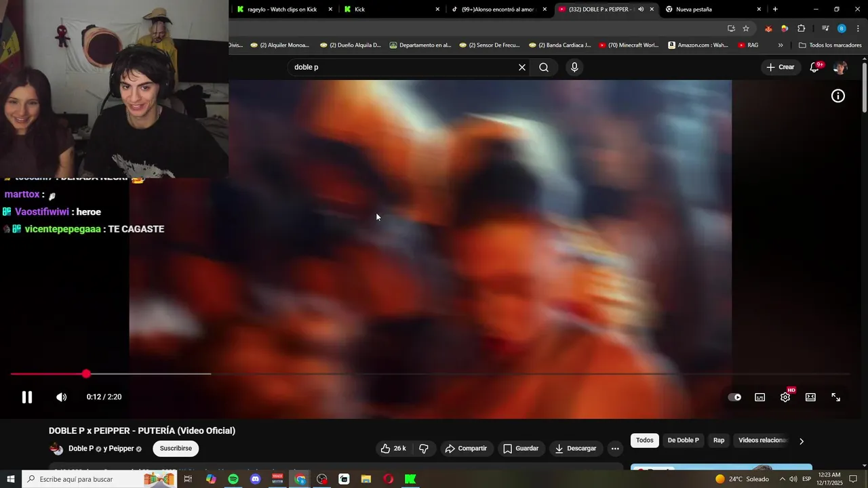Like the video with 26 k likes

(393, 449)
